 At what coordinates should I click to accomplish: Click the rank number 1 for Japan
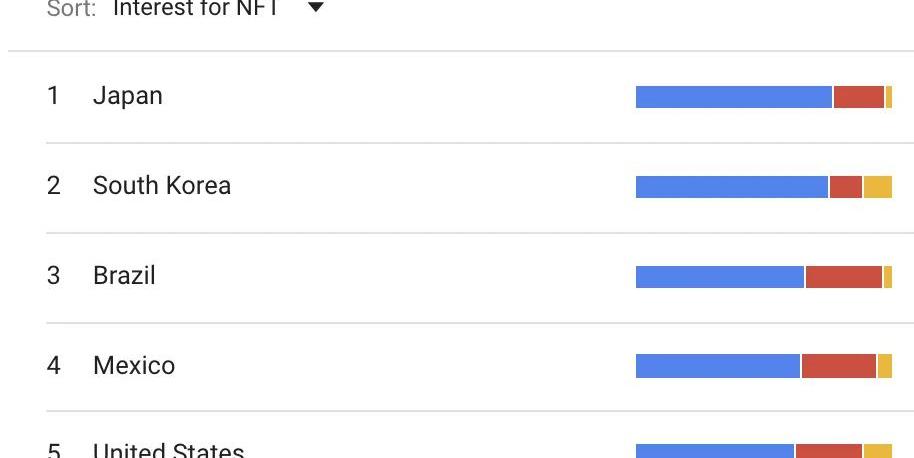[53, 96]
